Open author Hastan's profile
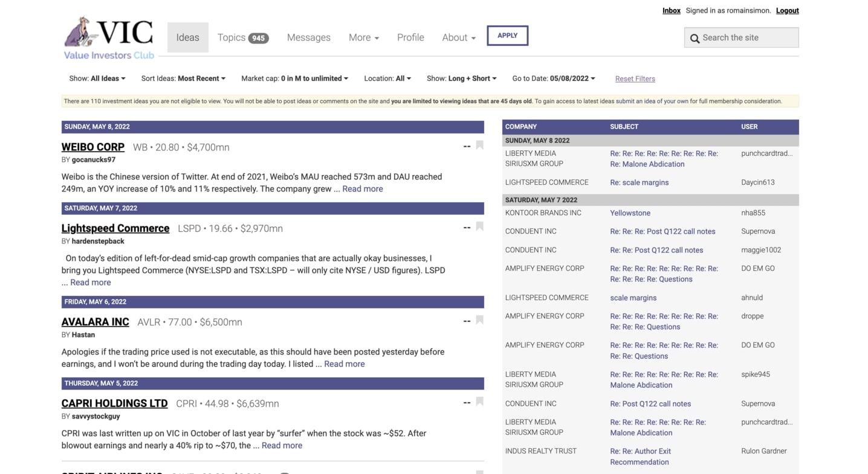 [x=83, y=335]
